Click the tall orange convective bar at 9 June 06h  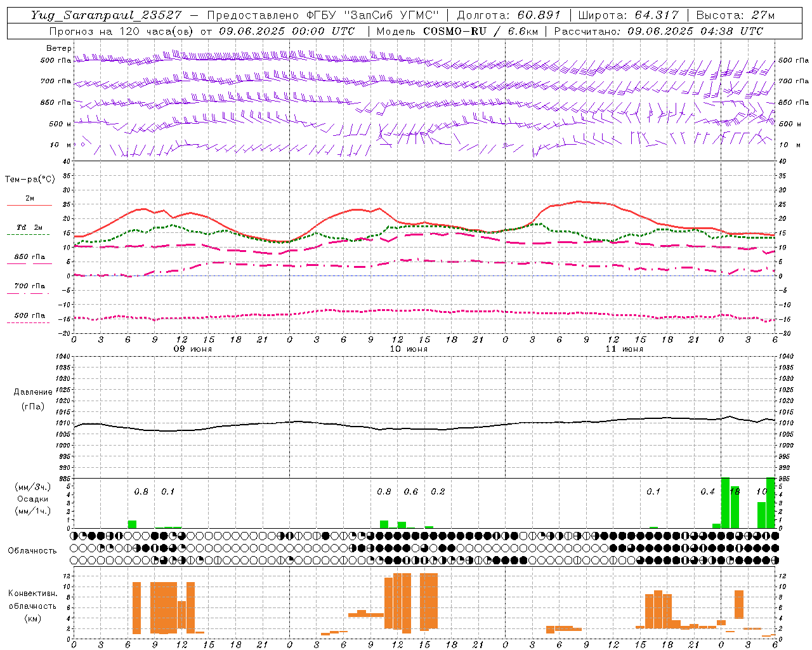click(x=136, y=607)
